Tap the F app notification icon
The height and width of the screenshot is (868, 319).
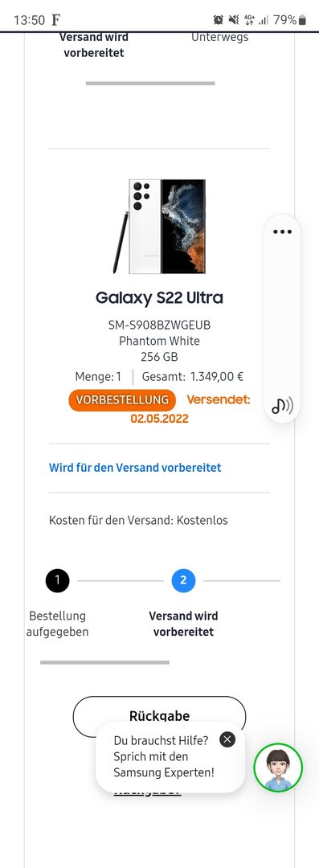[55, 20]
